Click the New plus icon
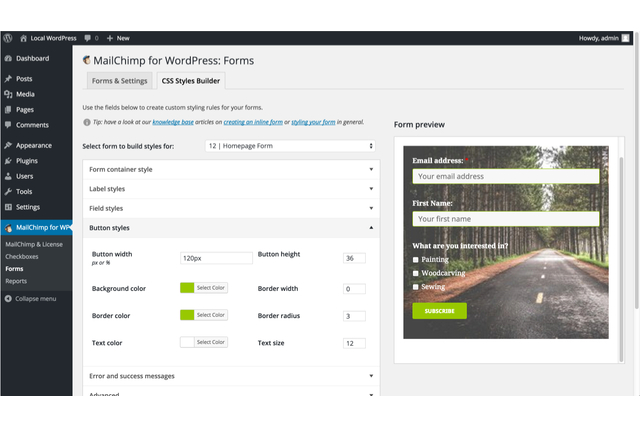 pyautogui.click(x=109, y=38)
